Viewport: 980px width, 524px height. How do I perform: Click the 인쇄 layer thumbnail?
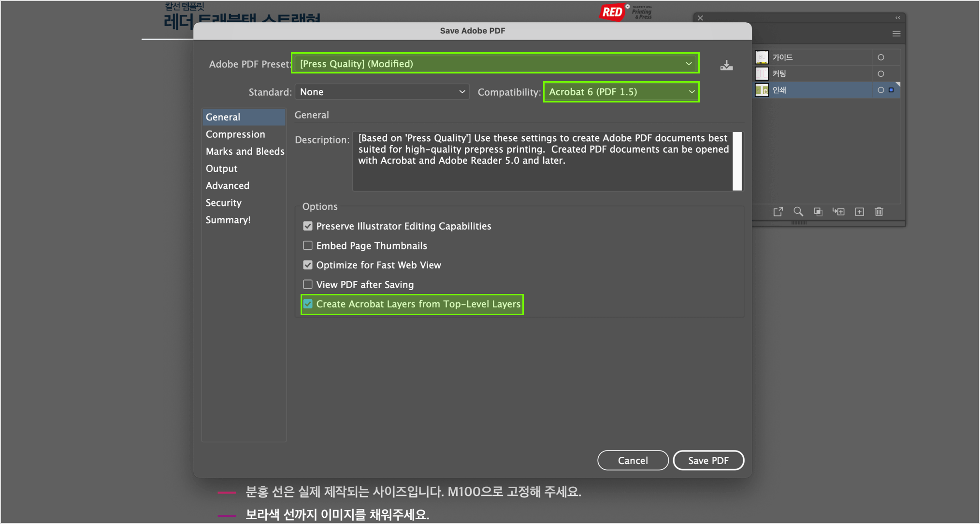tap(762, 90)
